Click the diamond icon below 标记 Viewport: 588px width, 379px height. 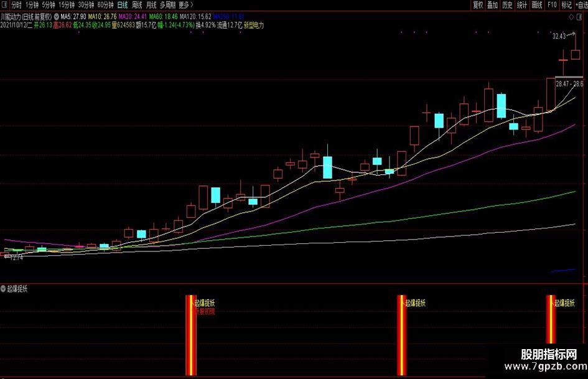click(571, 17)
